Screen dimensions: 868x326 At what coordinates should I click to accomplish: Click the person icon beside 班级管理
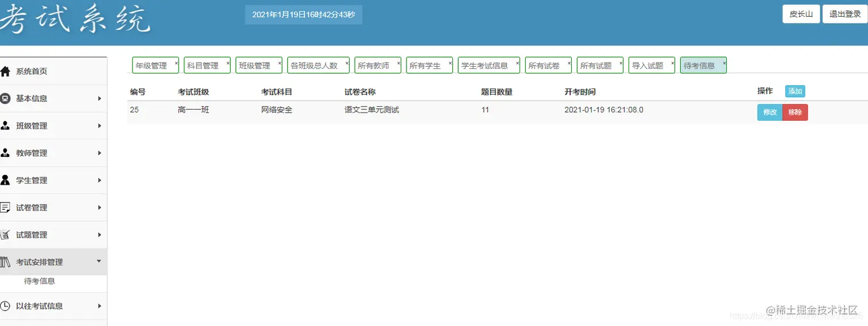5,126
